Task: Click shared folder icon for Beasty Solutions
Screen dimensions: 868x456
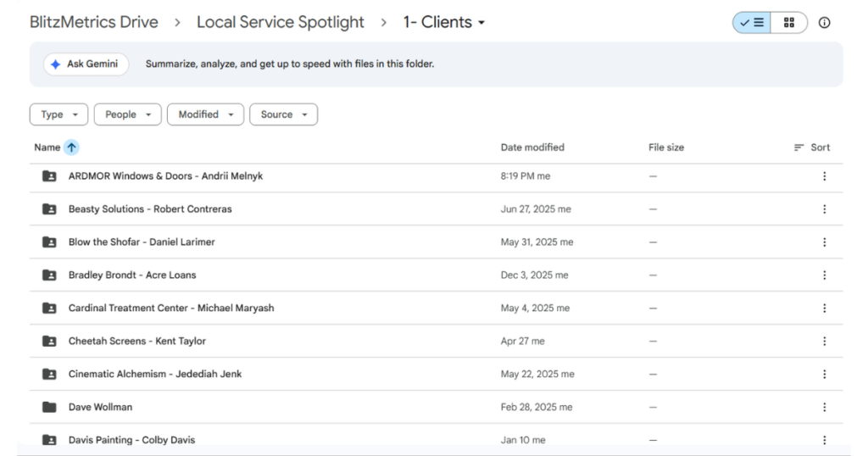Action: pyautogui.click(x=49, y=209)
